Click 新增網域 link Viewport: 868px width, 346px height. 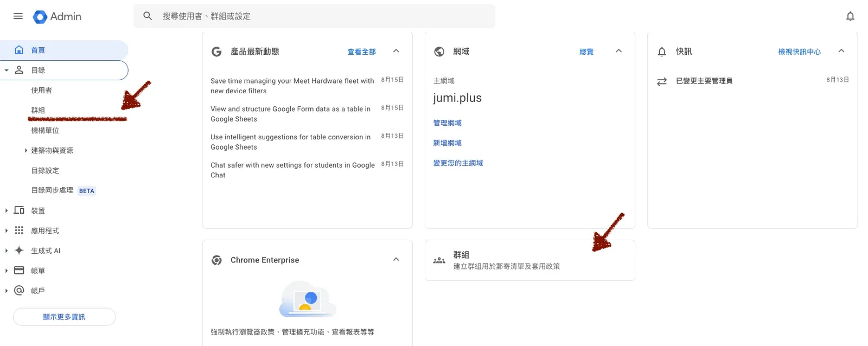click(448, 143)
